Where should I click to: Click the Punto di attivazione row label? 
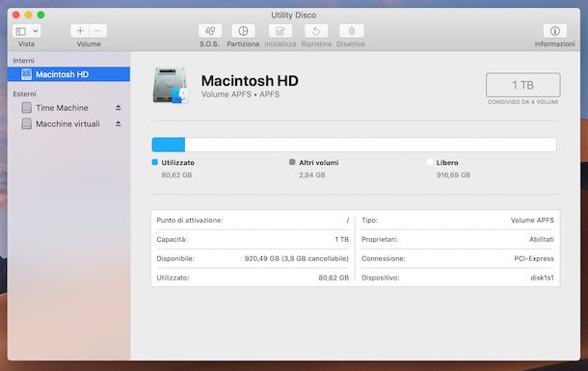pyautogui.click(x=190, y=221)
